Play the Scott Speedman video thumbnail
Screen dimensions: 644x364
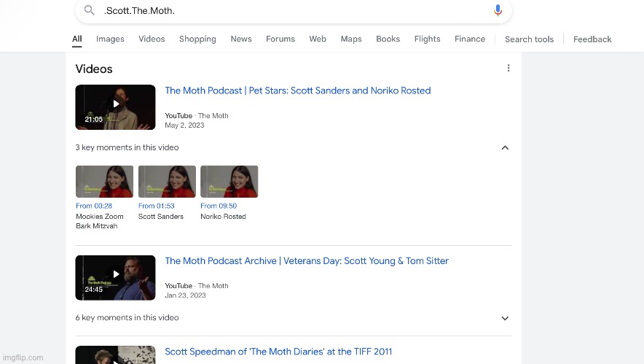pyautogui.click(x=115, y=355)
